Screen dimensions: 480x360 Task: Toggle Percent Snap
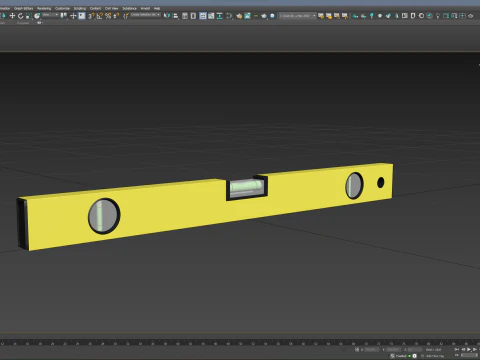(108, 16)
